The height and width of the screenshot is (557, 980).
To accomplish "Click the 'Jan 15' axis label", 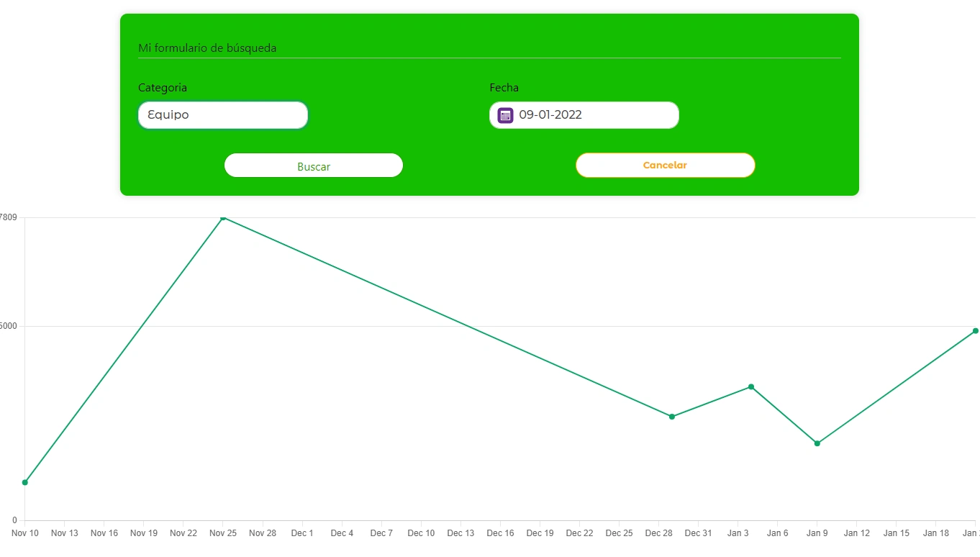I will (x=896, y=533).
